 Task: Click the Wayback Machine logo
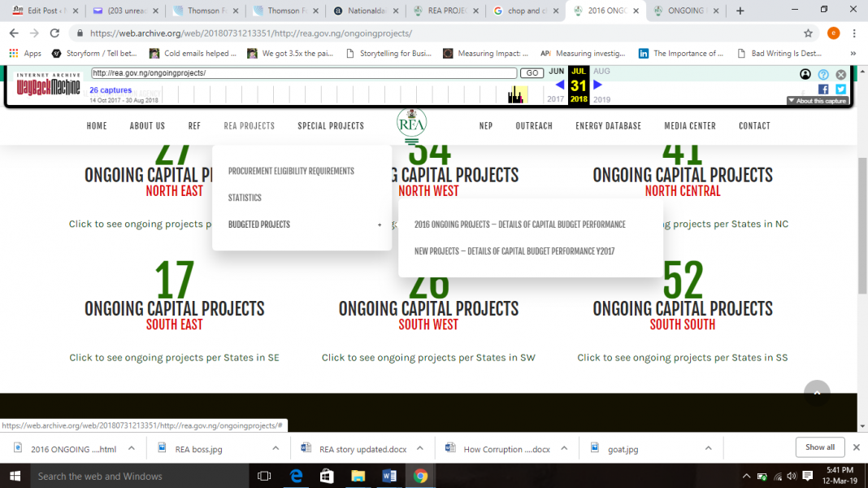coord(48,86)
